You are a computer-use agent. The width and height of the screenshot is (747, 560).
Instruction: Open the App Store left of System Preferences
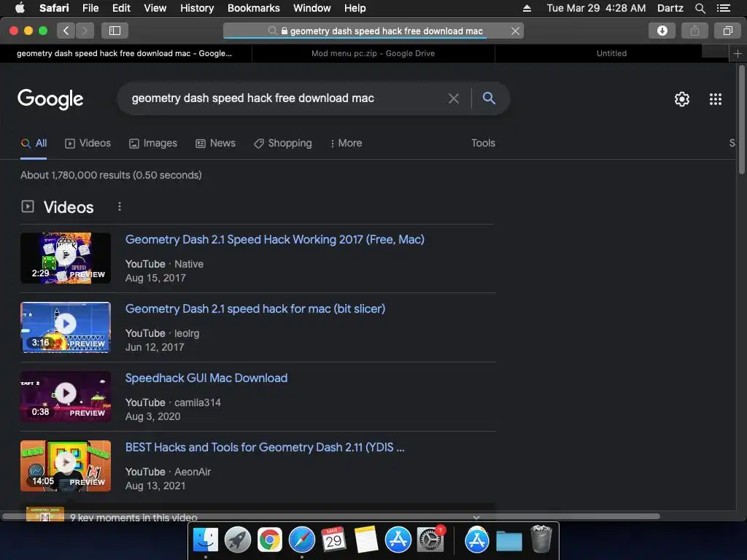click(398, 540)
